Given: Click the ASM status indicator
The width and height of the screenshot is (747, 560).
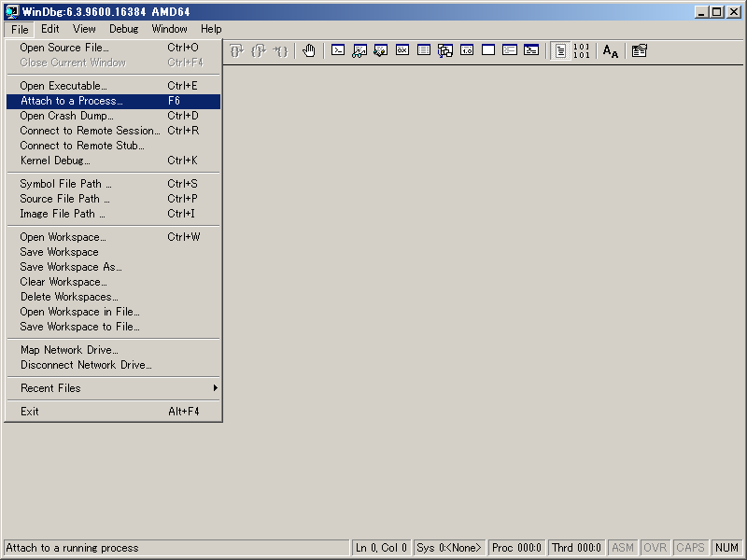Looking at the screenshot, I should [x=623, y=548].
